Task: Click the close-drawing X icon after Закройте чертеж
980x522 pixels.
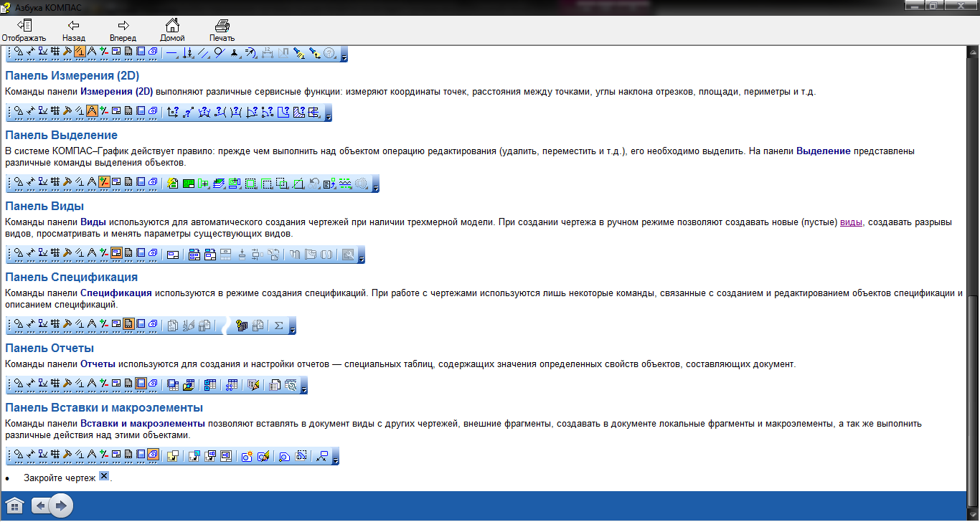Action: 104,476
